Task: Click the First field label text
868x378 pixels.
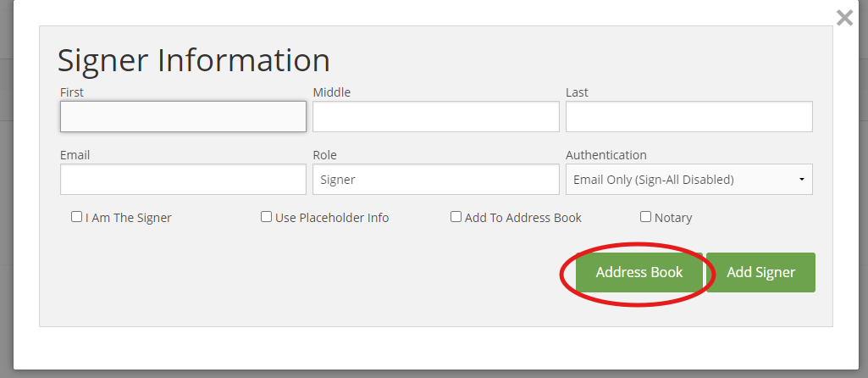Action: (72, 92)
